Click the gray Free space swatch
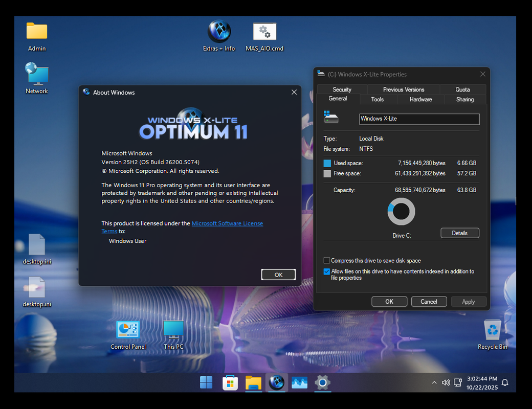 pyautogui.click(x=327, y=174)
